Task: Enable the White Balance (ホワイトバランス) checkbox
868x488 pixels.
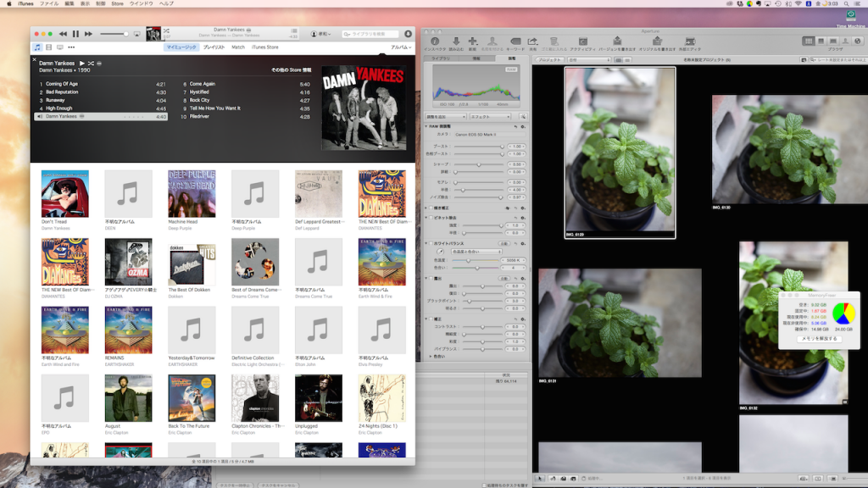Action: 432,243
